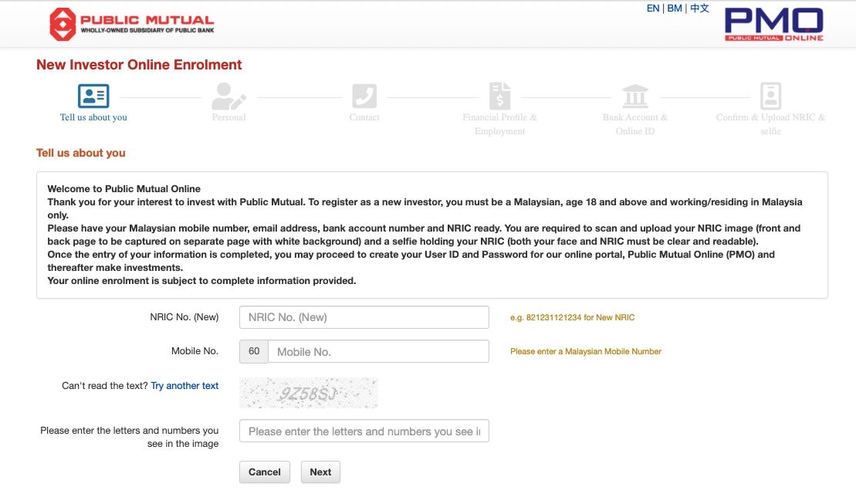Open the Financial Profile & Employment step icon
The width and height of the screenshot is (856, 504).
(x=499, y=96)
